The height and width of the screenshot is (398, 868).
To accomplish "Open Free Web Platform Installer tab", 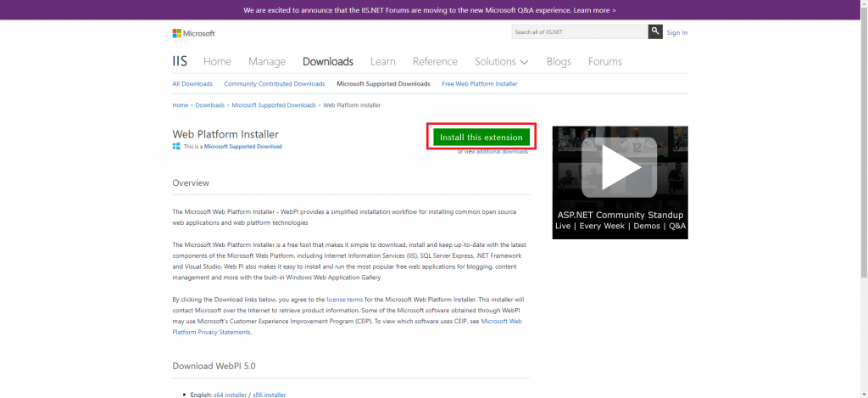I will (x=480, y=84).
